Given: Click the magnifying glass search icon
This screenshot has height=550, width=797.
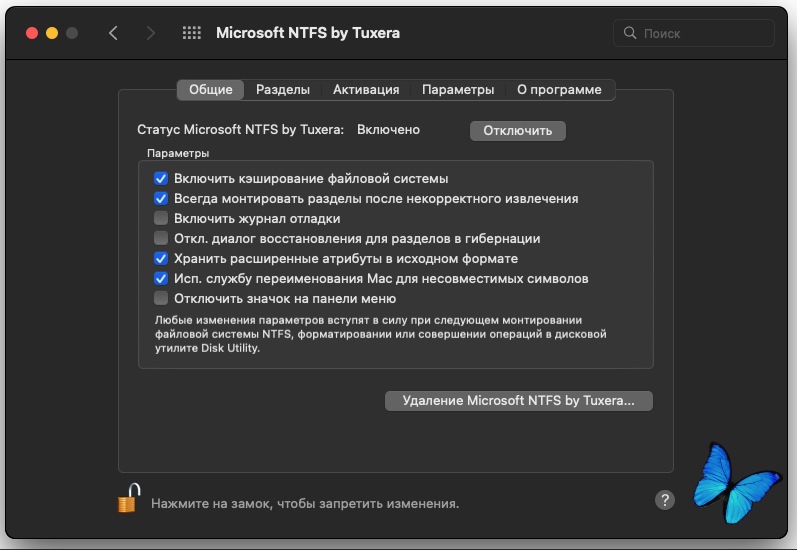Looking at the screenshot, I should point(630,33).
